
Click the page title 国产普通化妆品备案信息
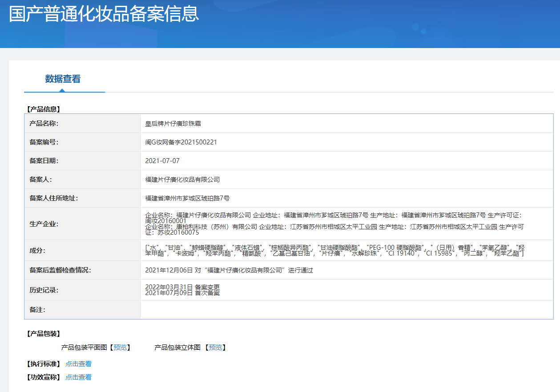tap(104, 14)
